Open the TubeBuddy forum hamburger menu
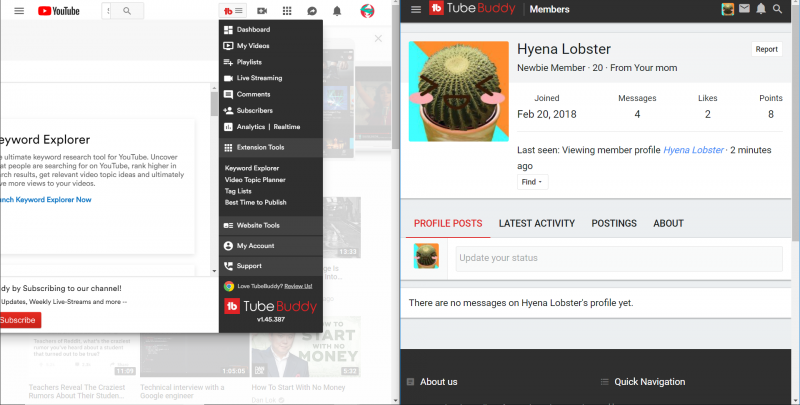 416,9
